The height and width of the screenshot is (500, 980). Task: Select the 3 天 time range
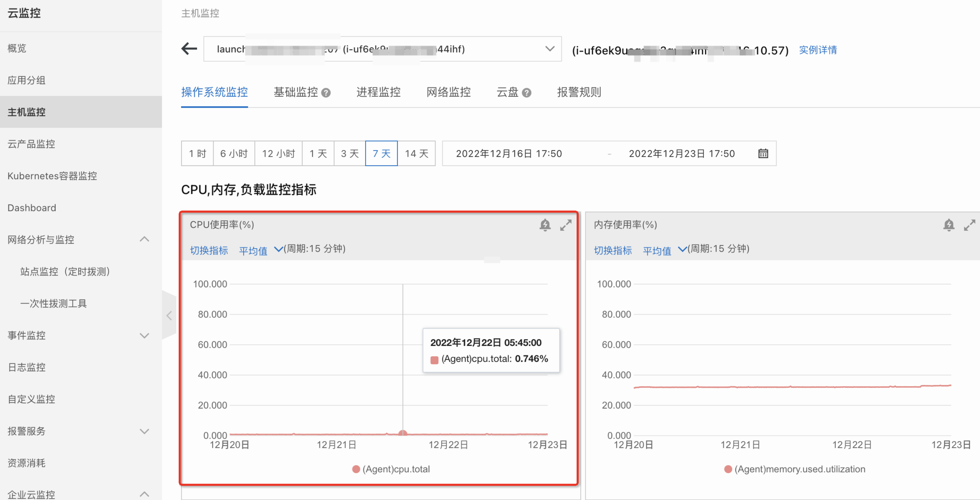(350, 153)
